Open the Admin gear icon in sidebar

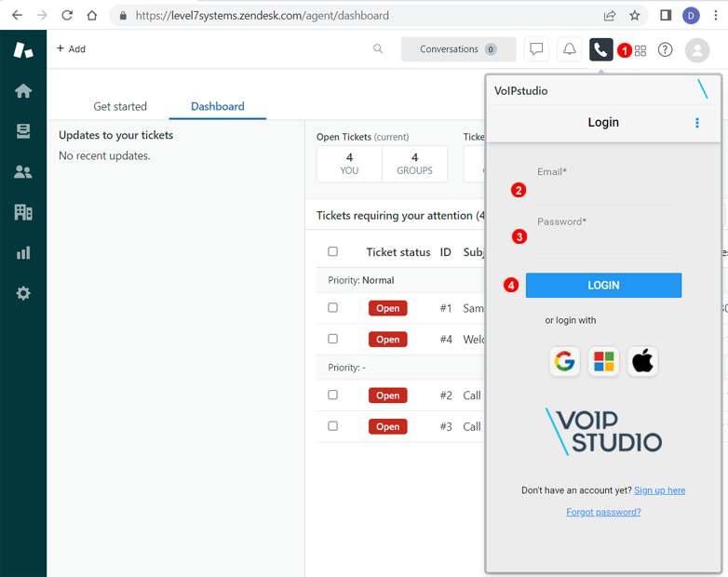click(23, 293)
